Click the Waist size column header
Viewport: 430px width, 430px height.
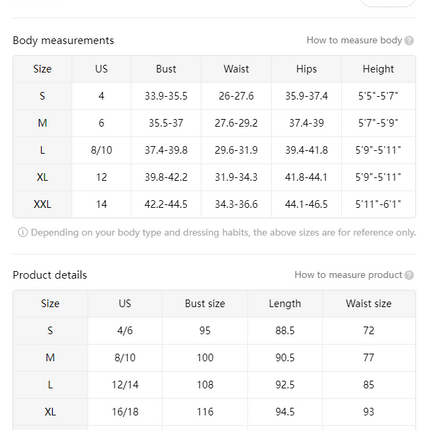pos(369,304)
